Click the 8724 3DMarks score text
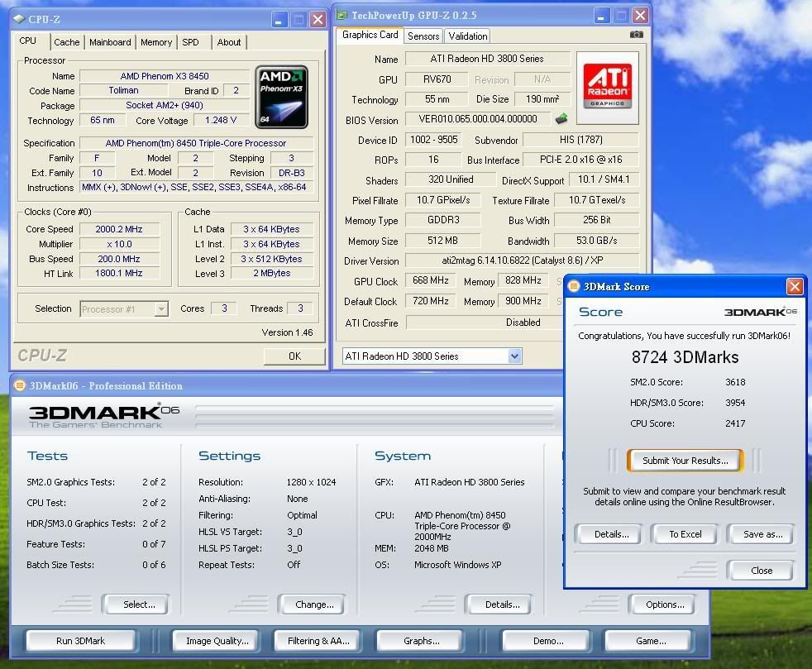 [x=685, y=356]
